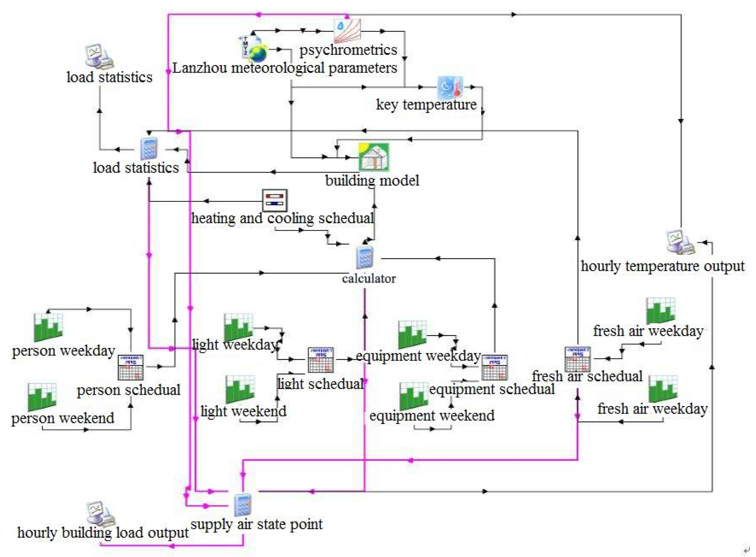Screen dimensions: 756x557
Task: Open the building model house icon
Action: [373, 157]
